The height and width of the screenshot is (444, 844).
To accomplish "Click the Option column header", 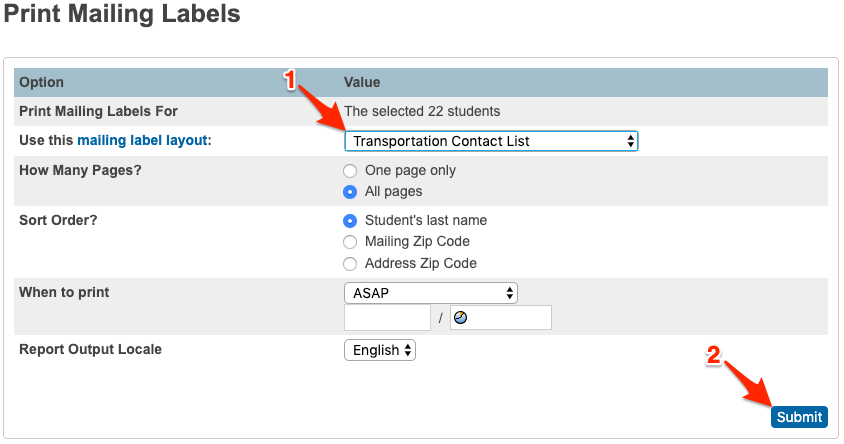I will coord(41,82).
